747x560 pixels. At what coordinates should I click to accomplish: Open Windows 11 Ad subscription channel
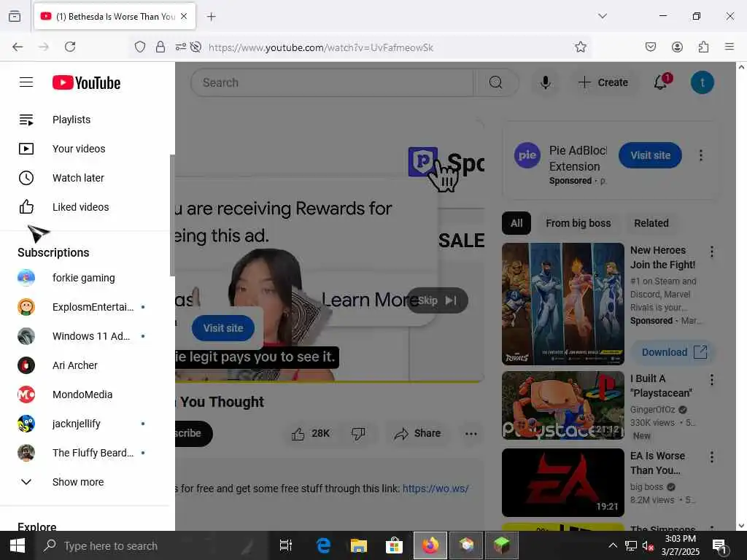[x=86, y=335]
